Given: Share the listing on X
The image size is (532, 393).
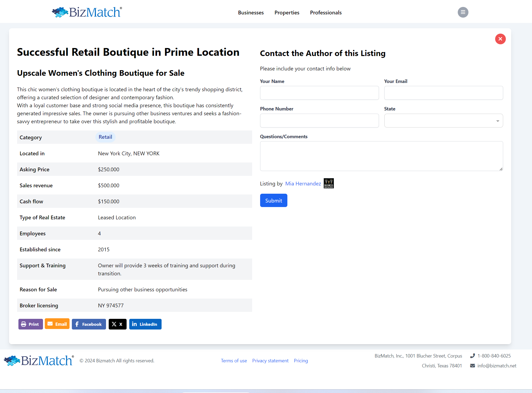Looking at the screenshot, I should click(x=118, y=324).
